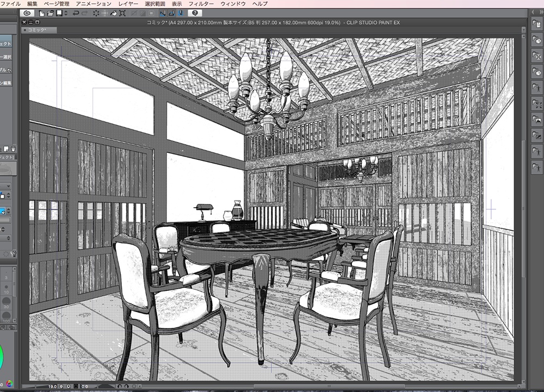The image size is (544, 392).
Task: Click the Open file icon on the toolbar
Action: pos(50,15)
